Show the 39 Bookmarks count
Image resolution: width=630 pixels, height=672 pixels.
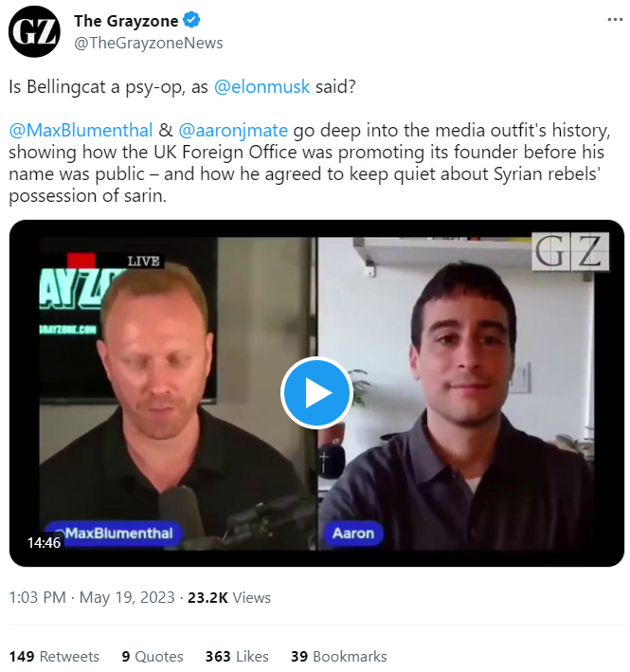pos(338,656)
